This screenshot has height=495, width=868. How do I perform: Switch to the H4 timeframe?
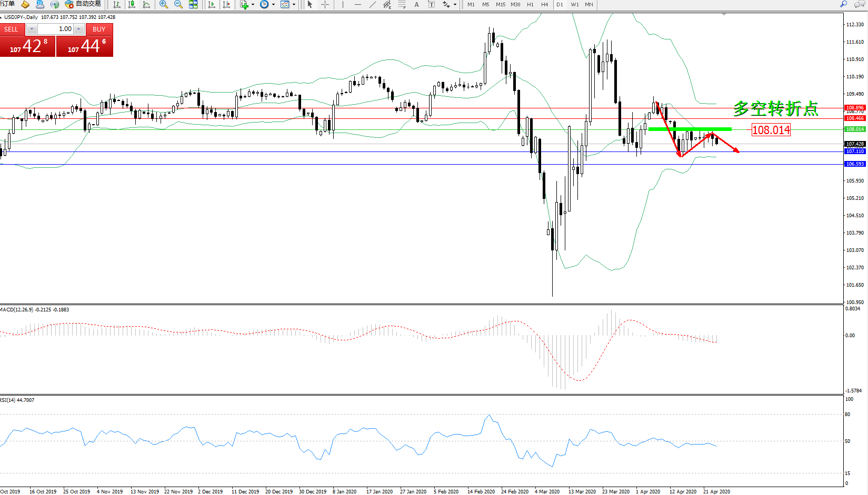[x=544, y=4]
